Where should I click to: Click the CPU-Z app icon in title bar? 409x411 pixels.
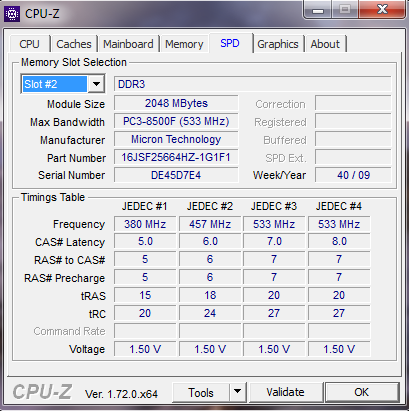(x=12, y=14)
